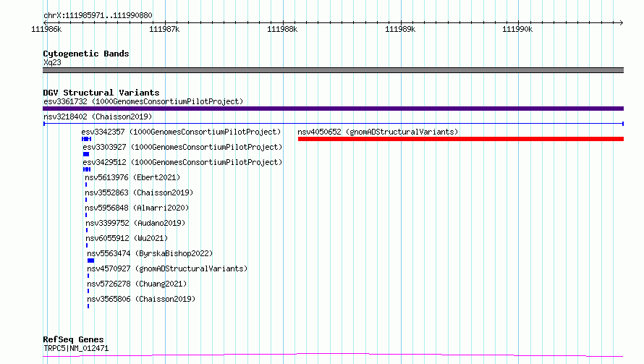Open the RefSeq Genes track title
Viewport: 644px width, 364px height.
[x=73, y=339]
